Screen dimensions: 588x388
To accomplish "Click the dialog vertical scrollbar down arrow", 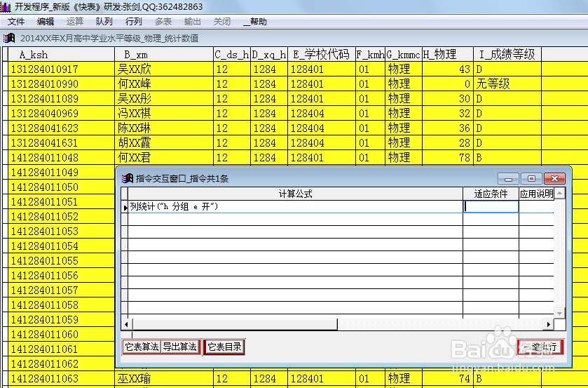I will [x=559, y=313].
